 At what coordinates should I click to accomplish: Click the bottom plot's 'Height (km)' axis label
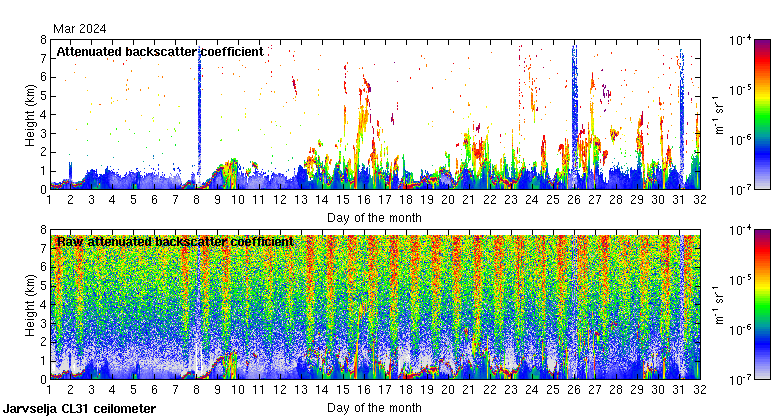30,305
